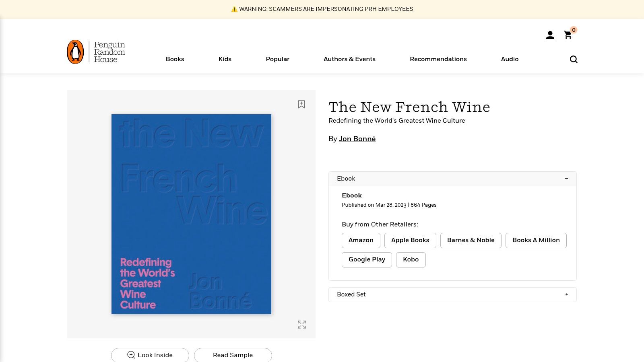The width and height of the screenshot is (644, 362).
Task: Click the search magnifier icon
Action: (574, 59)
